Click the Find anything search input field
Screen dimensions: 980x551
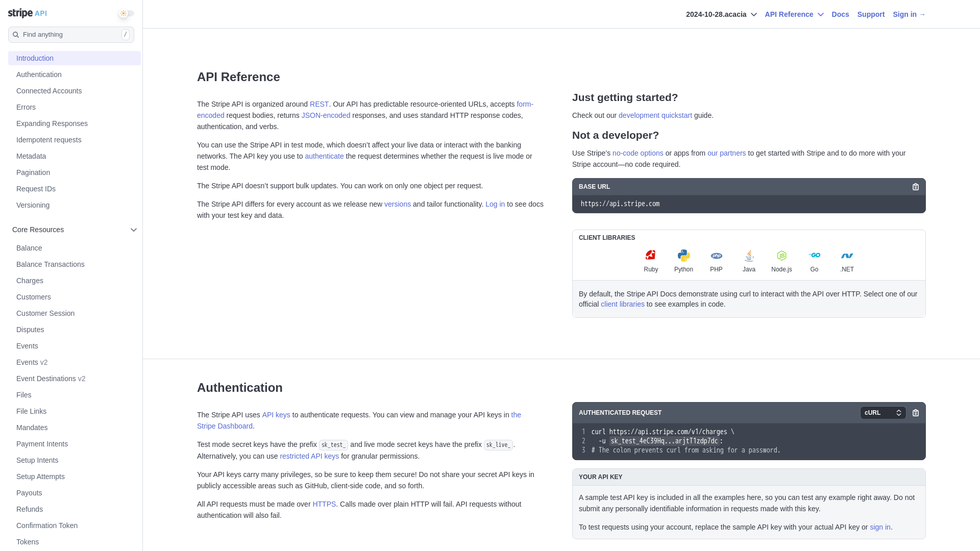(x=70, y=34)
